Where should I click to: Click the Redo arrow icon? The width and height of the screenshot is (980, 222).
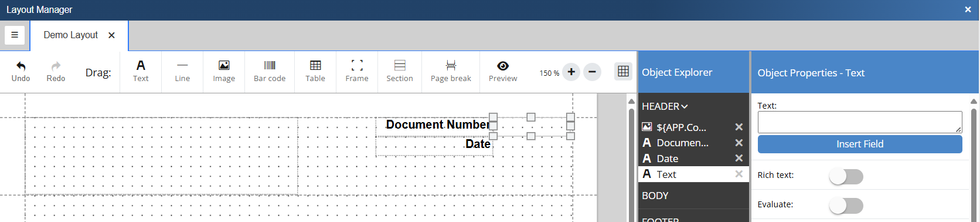56,66
